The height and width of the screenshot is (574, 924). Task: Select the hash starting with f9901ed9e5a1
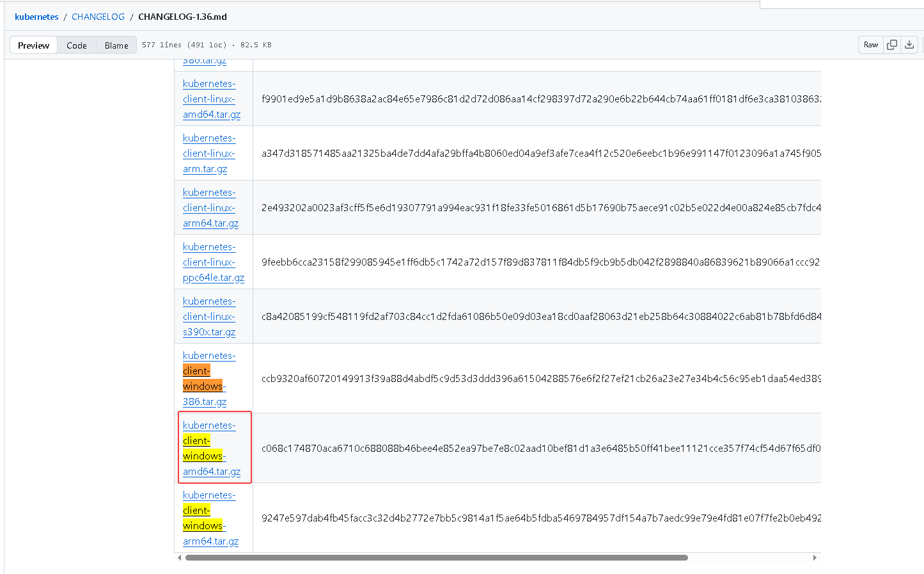[x=541, y=99]
